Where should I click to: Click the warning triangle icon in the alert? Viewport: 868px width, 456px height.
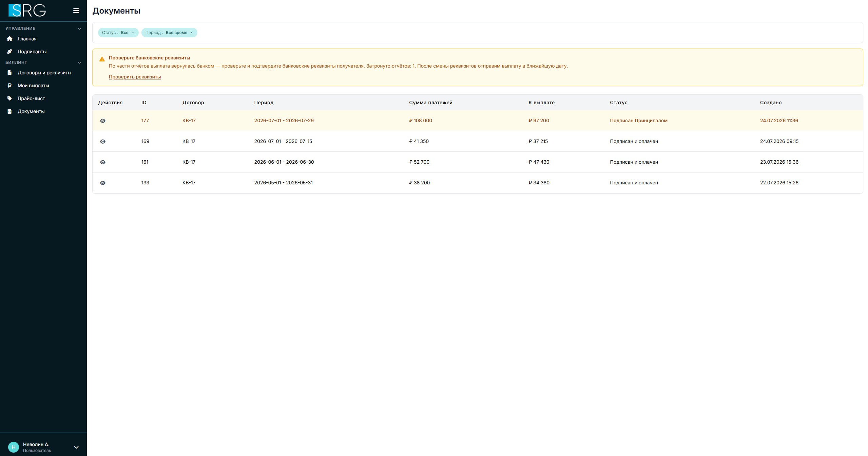(102, 59)
